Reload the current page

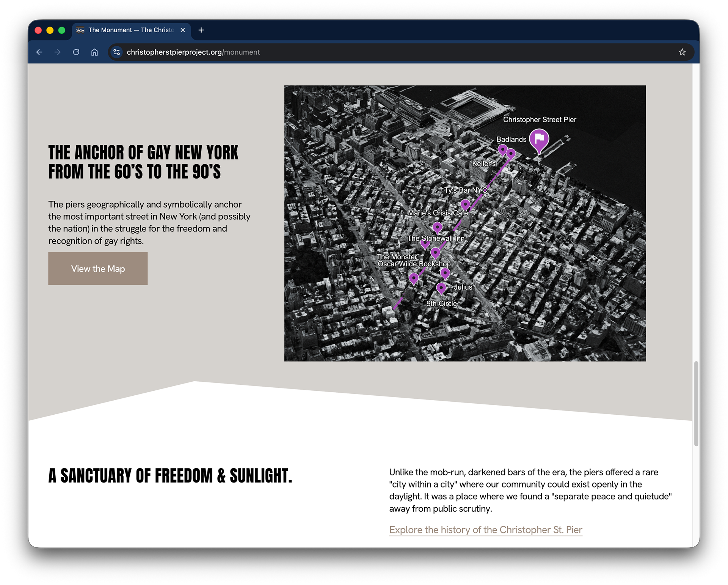click(x=76, y=52)
